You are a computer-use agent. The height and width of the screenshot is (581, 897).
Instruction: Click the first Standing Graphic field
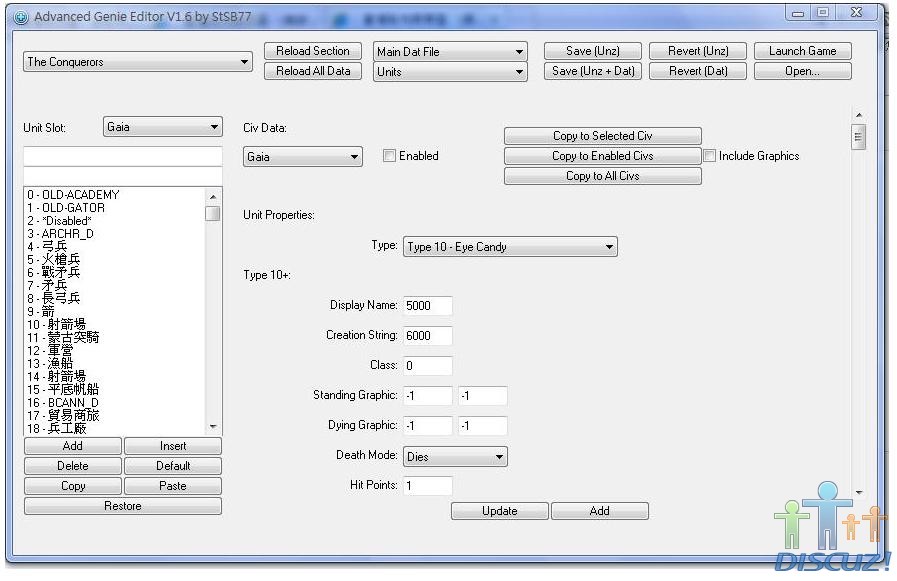click(427, 396)
